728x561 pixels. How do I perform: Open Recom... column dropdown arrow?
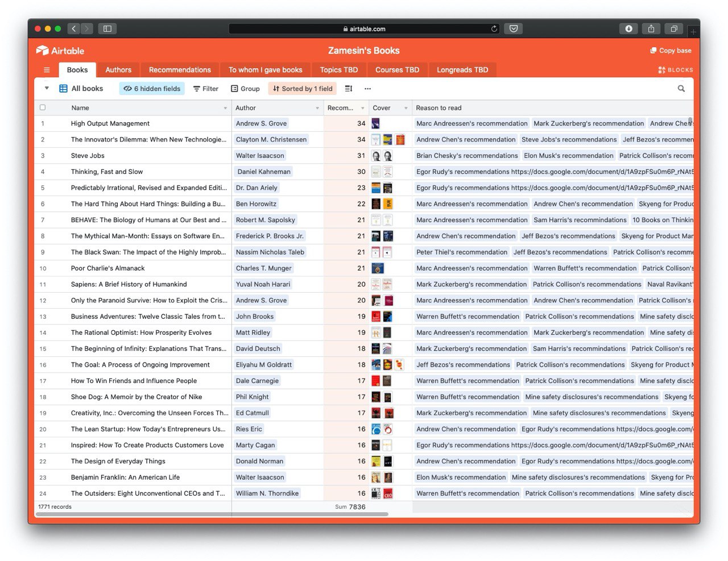pyautogui.click(x=362, y=108)
